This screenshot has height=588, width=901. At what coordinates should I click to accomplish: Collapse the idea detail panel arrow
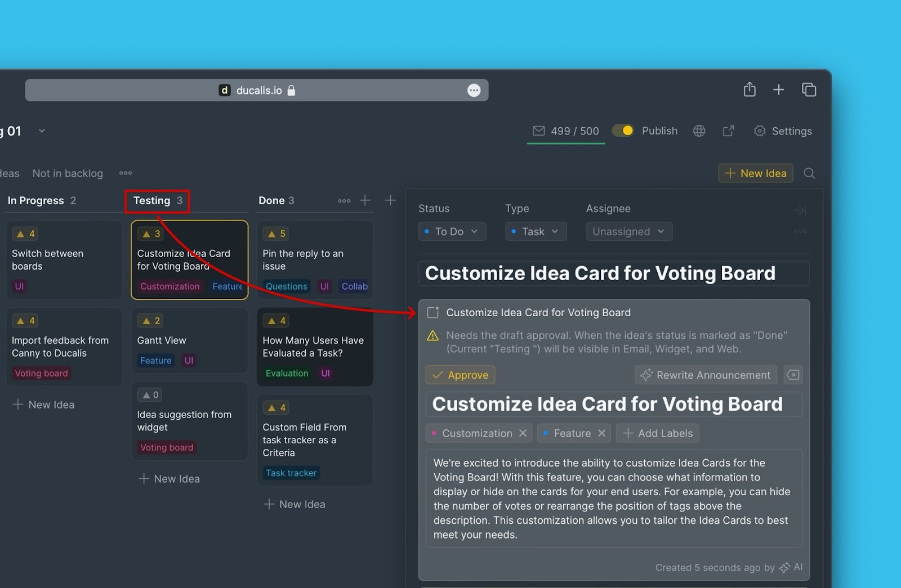[800, 210]
